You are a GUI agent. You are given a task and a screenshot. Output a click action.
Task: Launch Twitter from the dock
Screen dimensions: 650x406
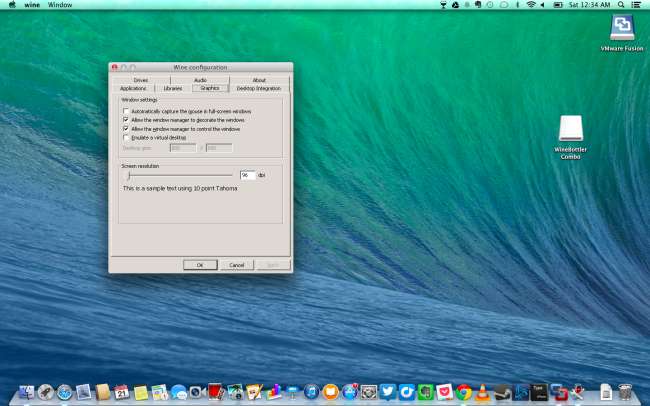(388, 392)
